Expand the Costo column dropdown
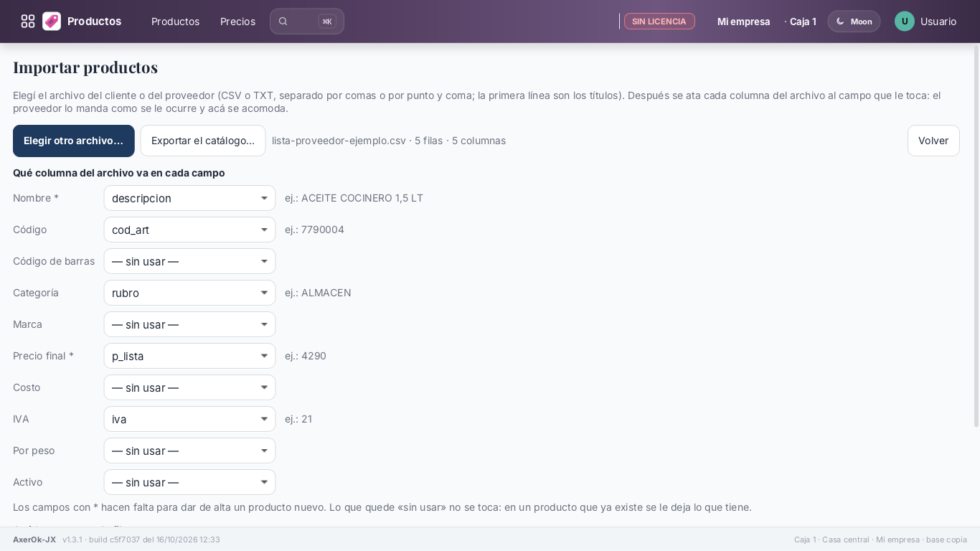This screenshot has height=551, width=980. [190, 387]
